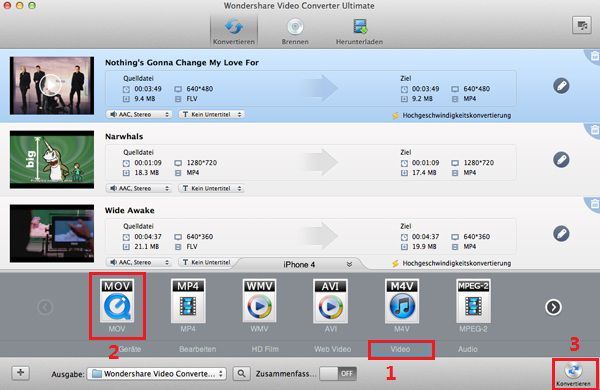
Task: Open the Herunterladen tab
Action: [359, 32]
